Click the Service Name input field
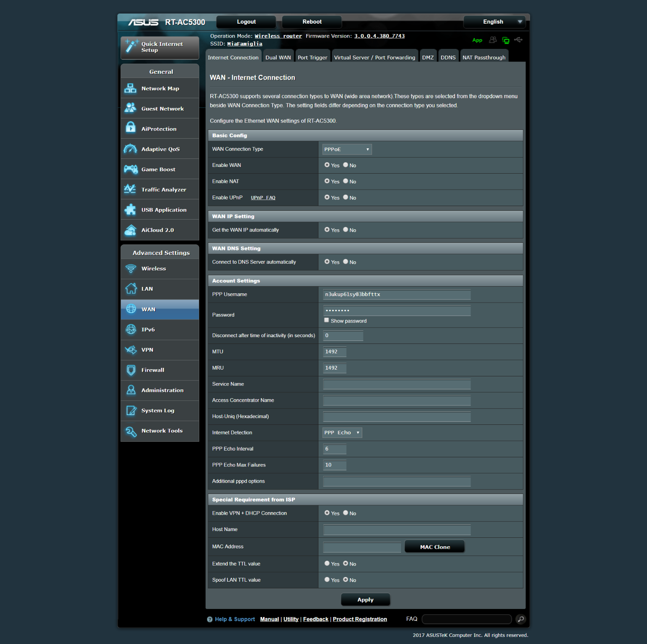Viewport: 647px width, 644px height. (397, 384)
